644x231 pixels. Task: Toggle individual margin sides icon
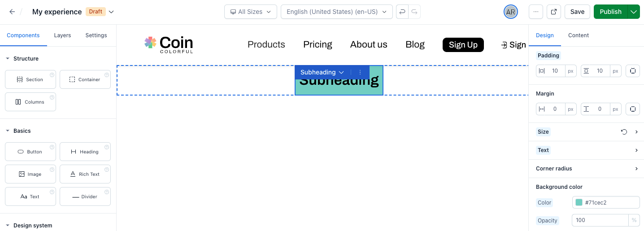tap(632, 109)
